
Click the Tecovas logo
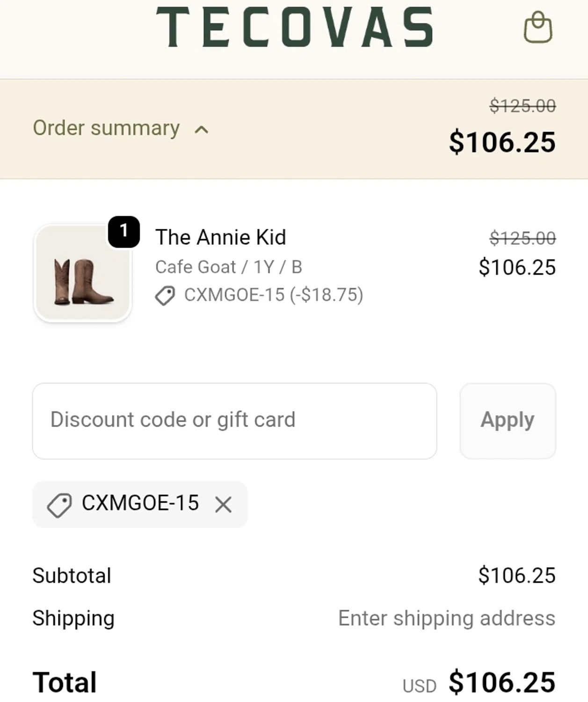(x=295, y=27)
